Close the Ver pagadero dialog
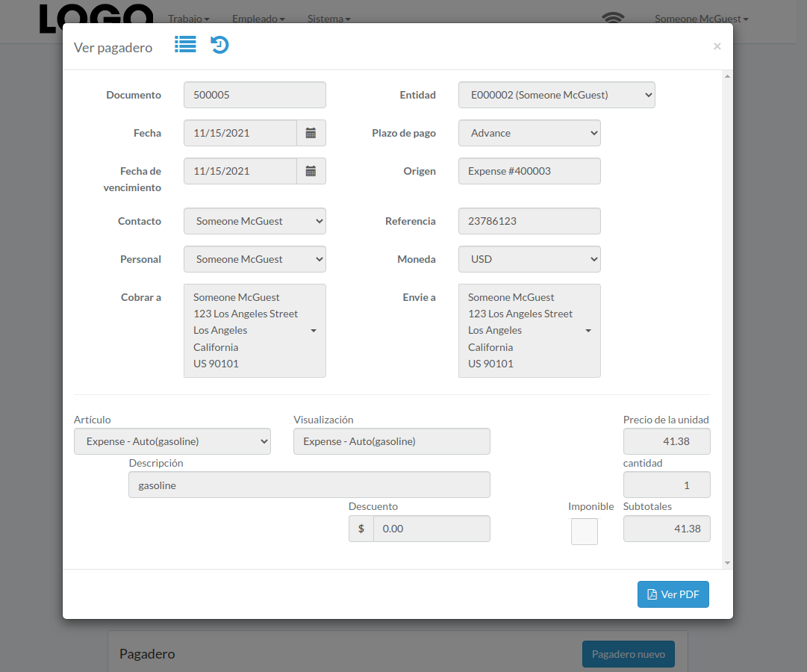The image size is (807, 672). click(x=717, y=46)
